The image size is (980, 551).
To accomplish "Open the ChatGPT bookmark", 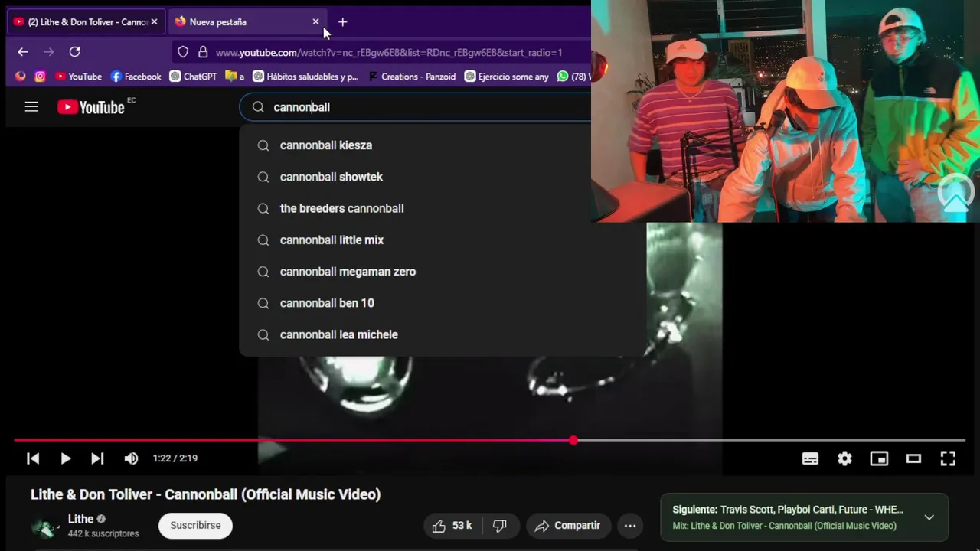I will coord(193,77).
